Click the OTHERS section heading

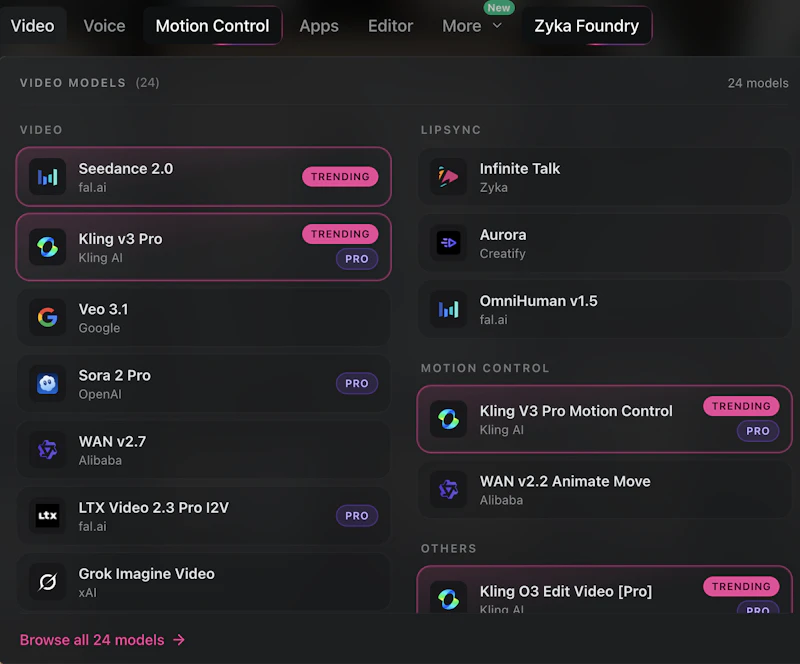click(448, 549)
